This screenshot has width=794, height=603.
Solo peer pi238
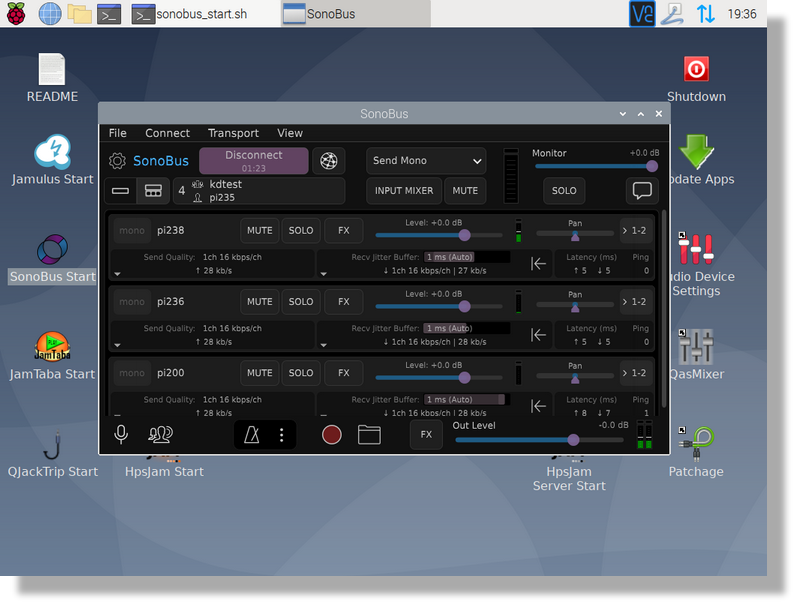coord(301,230)
